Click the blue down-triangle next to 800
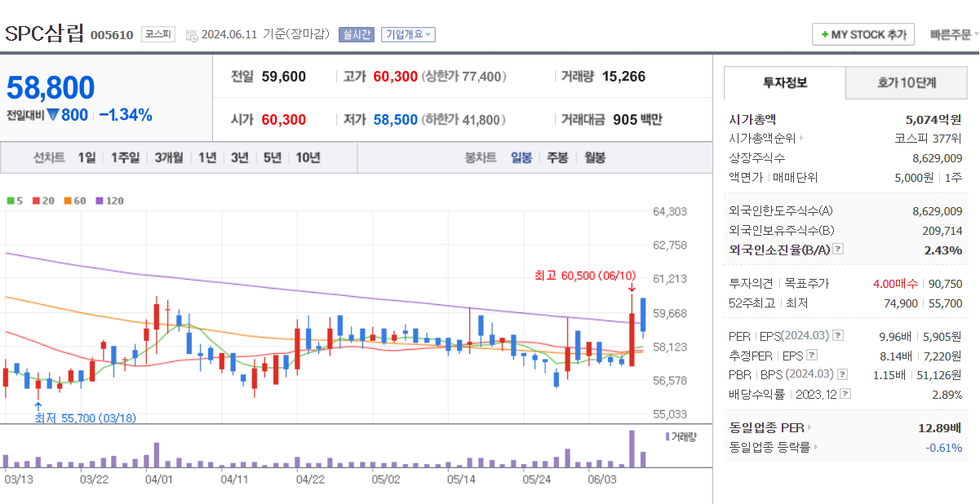Image resolution: width=980 pixels, height=504 pixels. [x=53, y=115]
